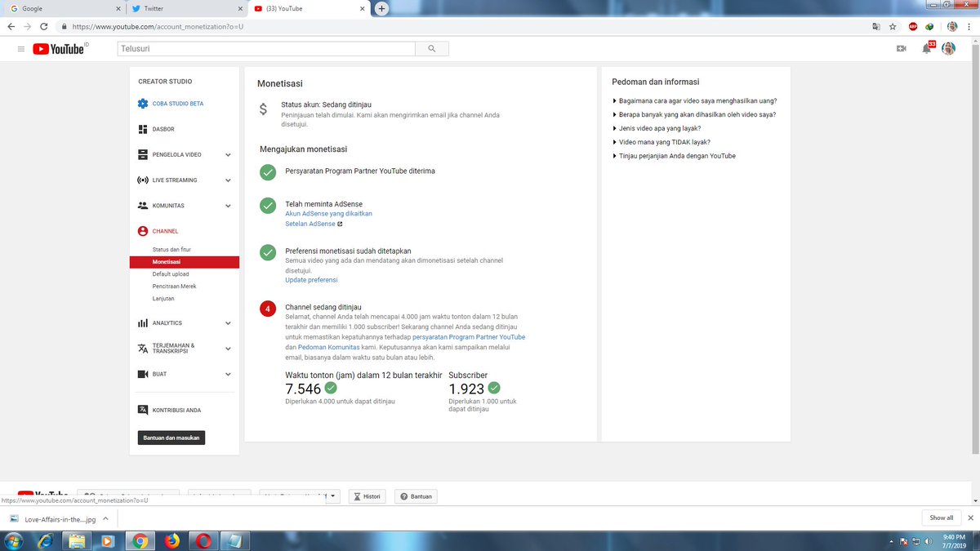Click the search magnifier button
The width and height of the screenshot is (980, 551).
pos(431,49)
